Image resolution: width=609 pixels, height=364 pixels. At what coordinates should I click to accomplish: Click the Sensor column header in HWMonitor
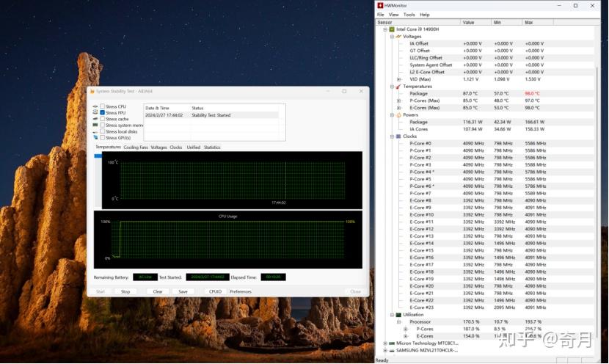click(x=418, y=23)
